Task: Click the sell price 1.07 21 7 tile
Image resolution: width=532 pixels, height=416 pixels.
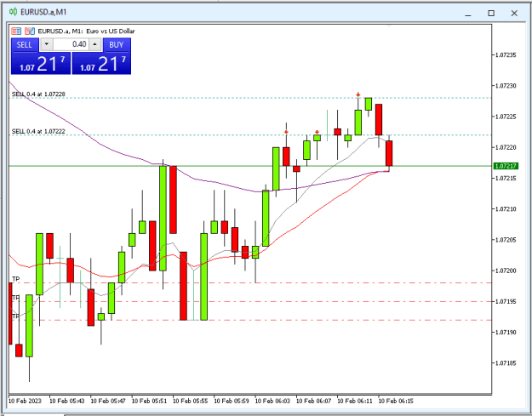Action: pos(41,64)
